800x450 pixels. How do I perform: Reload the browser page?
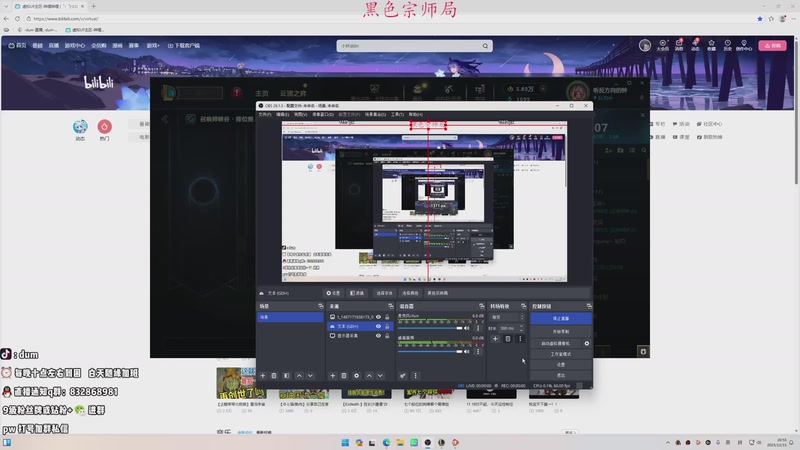(x=17, y=18)
